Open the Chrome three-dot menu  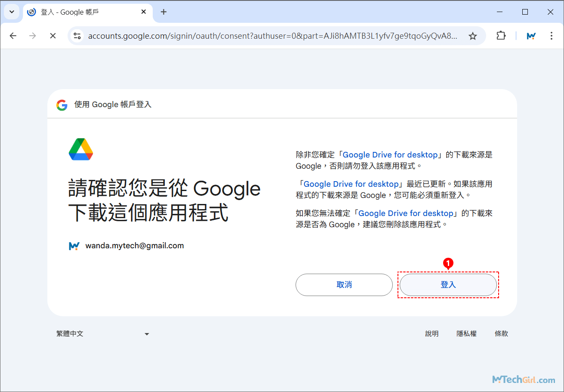552,36
